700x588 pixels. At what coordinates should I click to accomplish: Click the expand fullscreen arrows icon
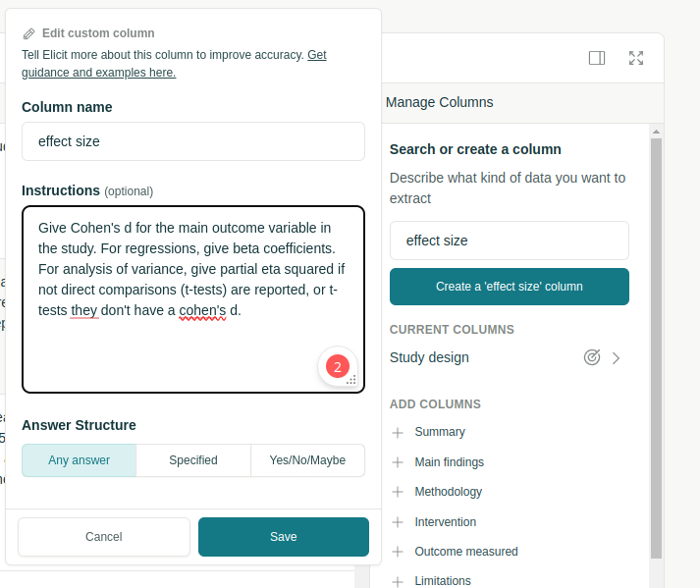[x=636, y=58]
